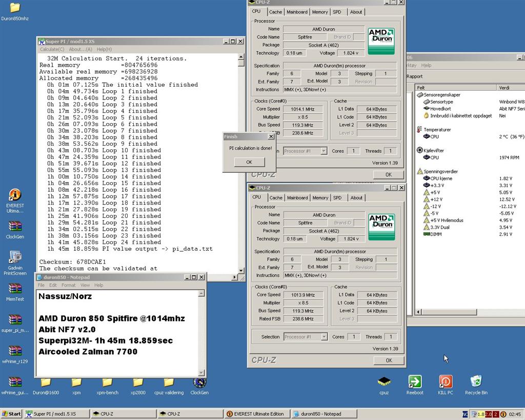The height and width of the screenshot is (420, 525).
Task: Click Super PI vertical scrollbar down arrow
Action: pyautogui.click(x=241, y=270)
